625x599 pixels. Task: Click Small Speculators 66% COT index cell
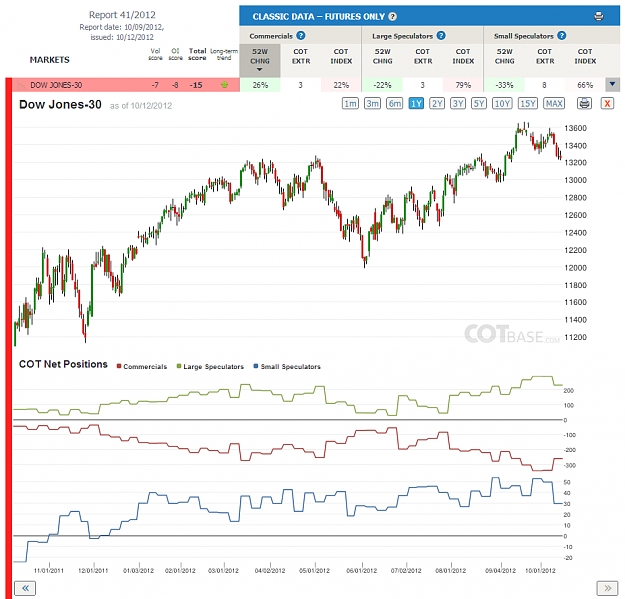pyautogui.click(x=585, y=84)
